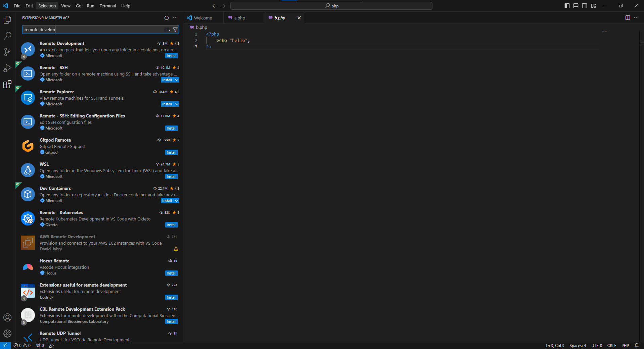Close the b.php tab
Screen dimensions: 644x349
pos(299,18)
